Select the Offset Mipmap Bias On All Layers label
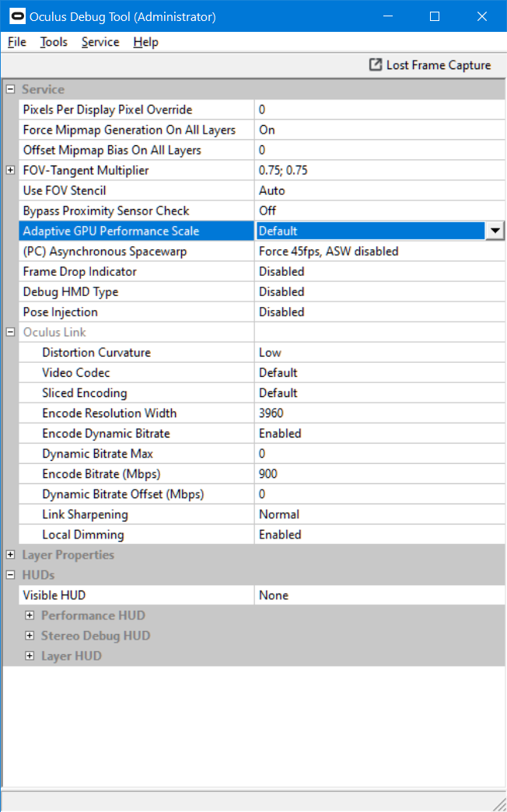 112,150
